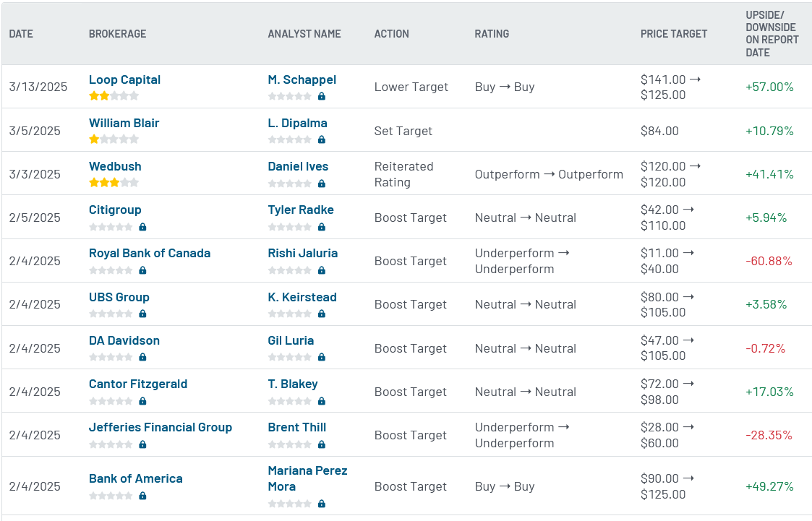
Task: Open the Cantor Fitzgerald brokerage link
Action: pyautogui.click(x=138, y=384)
